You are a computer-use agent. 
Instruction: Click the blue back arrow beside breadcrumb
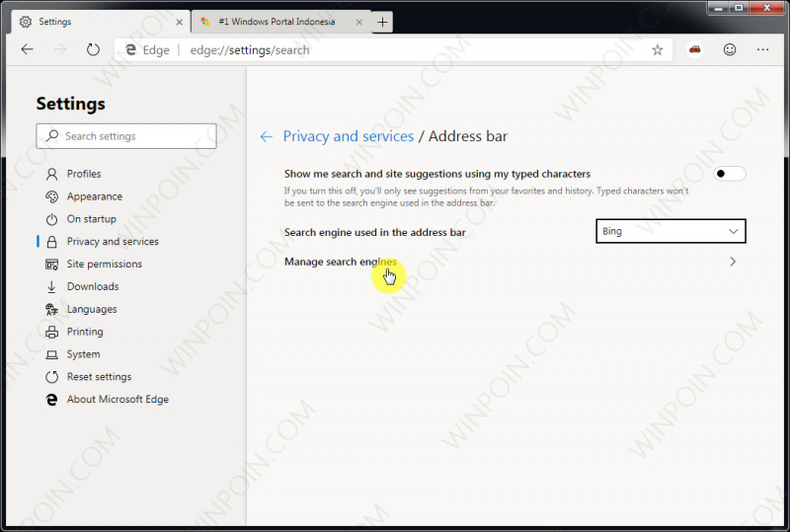[266, 136]
